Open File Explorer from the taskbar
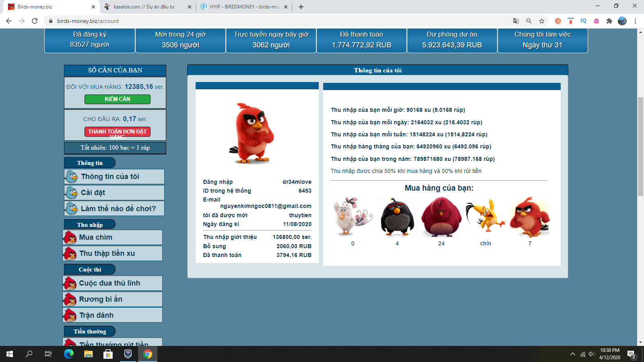The image size is (644, 362). pyautogui.click(x=89, y=354)
